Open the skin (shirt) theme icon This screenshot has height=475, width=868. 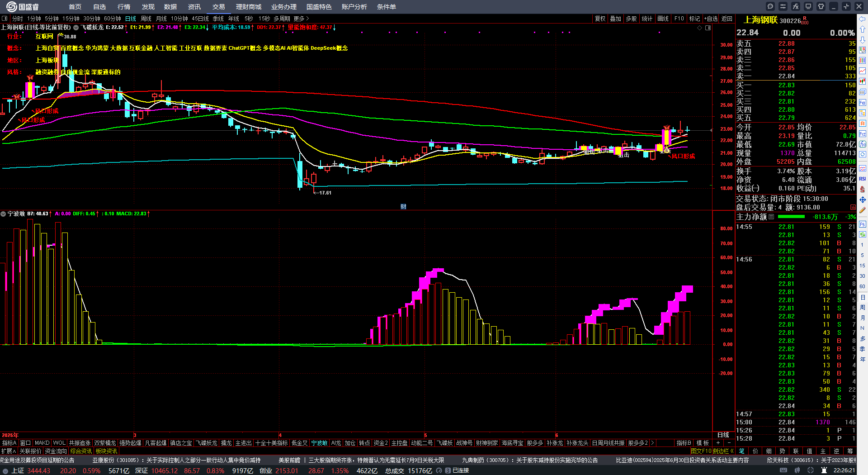click(821, 6)
